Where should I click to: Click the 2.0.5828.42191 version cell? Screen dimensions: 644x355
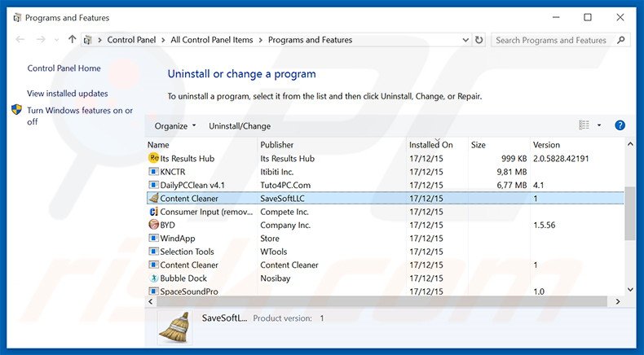point(561,159)
